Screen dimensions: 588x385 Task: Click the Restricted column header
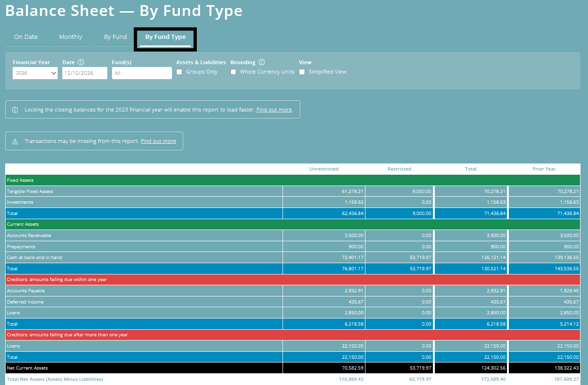pyautogui.click(x=399, y=169)
